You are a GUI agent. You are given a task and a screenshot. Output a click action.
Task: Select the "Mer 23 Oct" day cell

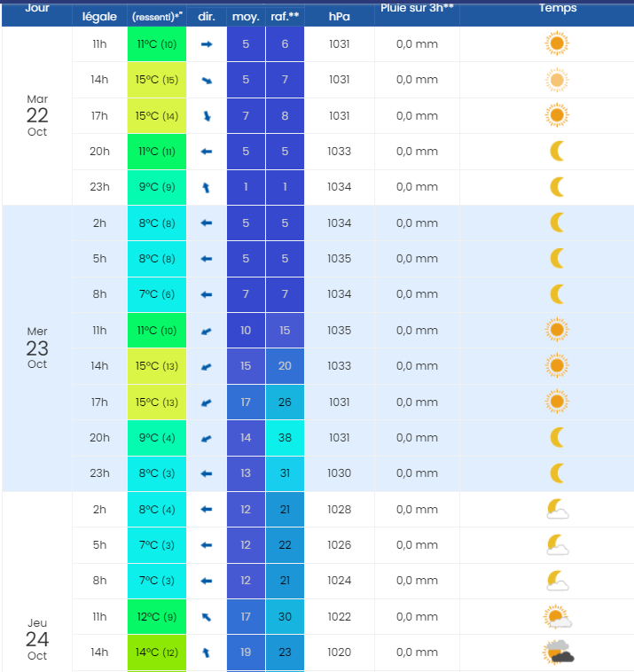37,348
